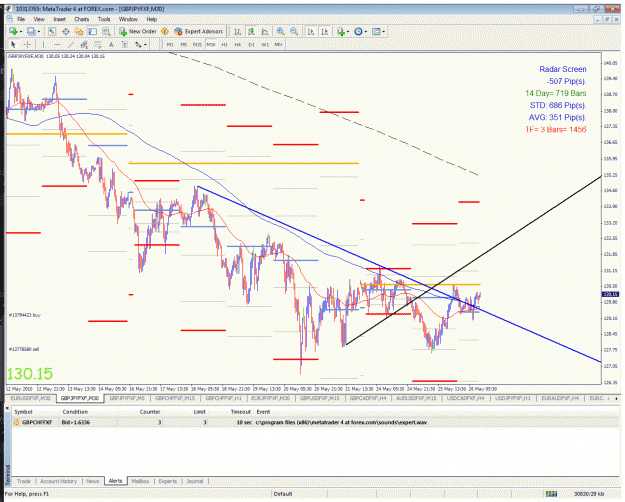Expand the Profiles dropdown arrow
Image resolution: width=625 pixels, height=502 pixels.
click(x=39, y=32)
